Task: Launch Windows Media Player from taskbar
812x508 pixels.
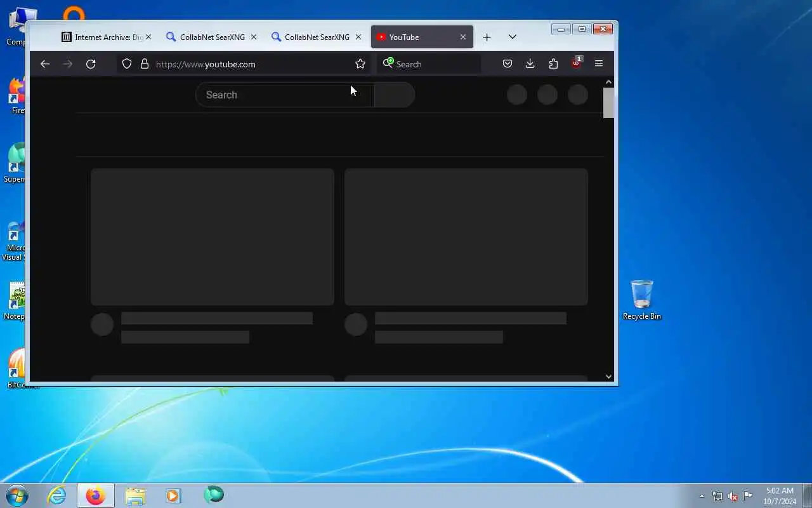Action: click(x=173, y=495)
